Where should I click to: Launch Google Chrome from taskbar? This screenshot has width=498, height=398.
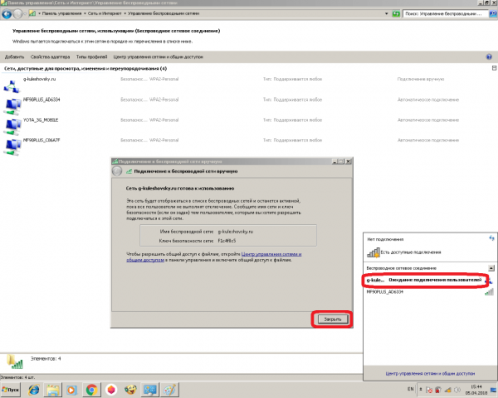pyautogui.click(x=91, y=390)
